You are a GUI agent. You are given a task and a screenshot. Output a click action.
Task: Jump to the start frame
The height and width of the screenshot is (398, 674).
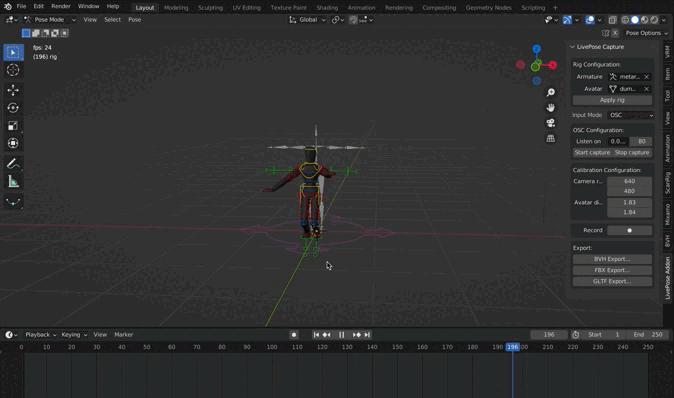coord(316,335)
